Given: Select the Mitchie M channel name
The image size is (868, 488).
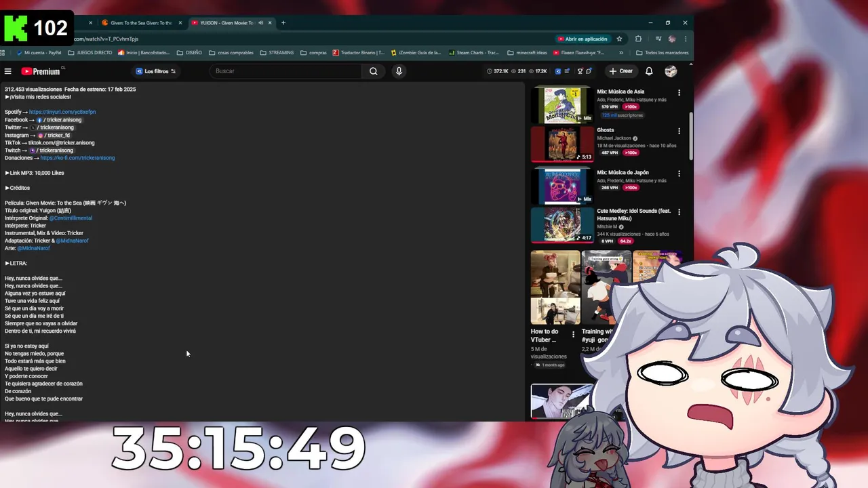Looking at the screenshot, I should click(607, 226).
